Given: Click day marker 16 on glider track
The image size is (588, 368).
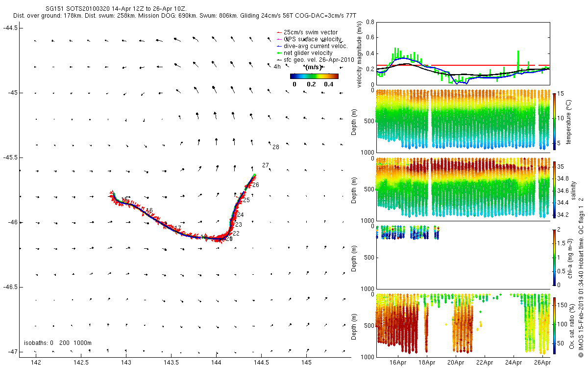Looking at the screenshot, I should tap(149, 210).
